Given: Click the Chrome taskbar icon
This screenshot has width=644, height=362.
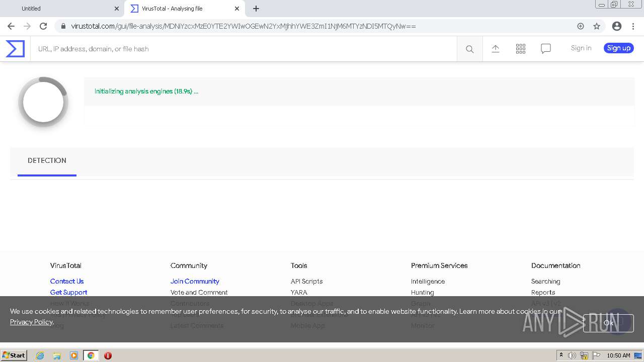Looking at the screenshot, I should point(91,355).
